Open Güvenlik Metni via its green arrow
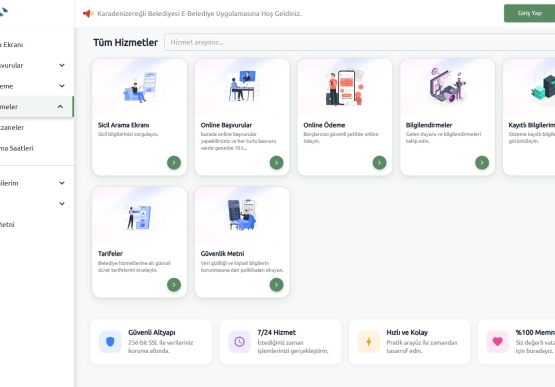Screen dimensions: 555x387 [x=276, y=284]
